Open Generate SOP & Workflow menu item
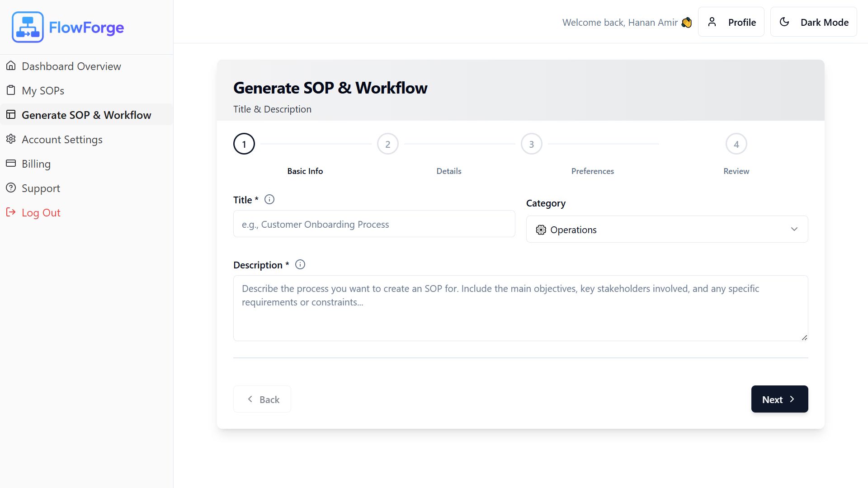868x488 pixels. click(x=86, y=115)
